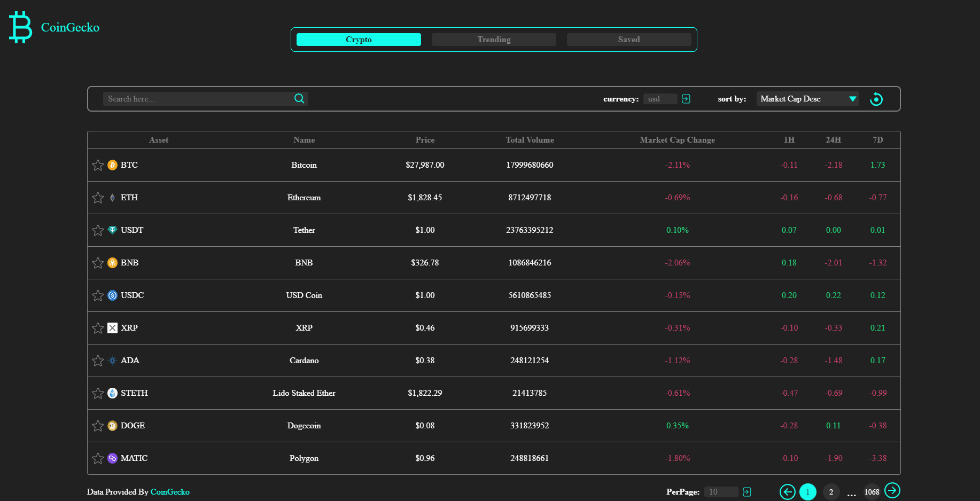Jump to last page 1068

tap(872, 492)
